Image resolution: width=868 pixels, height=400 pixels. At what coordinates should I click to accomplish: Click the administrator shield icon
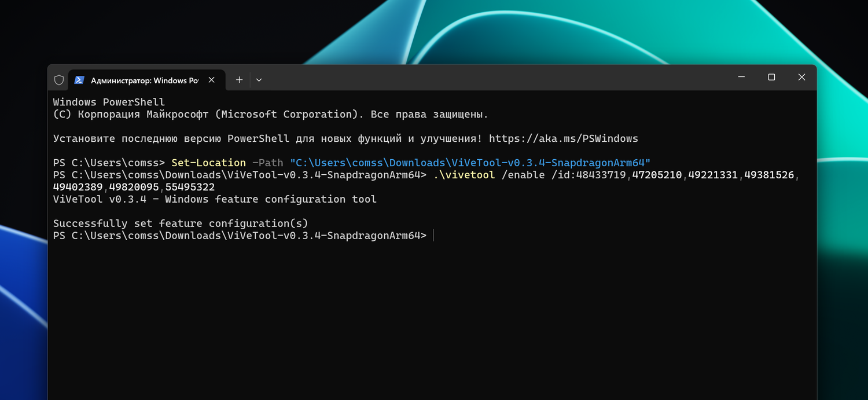click(59, 80)
